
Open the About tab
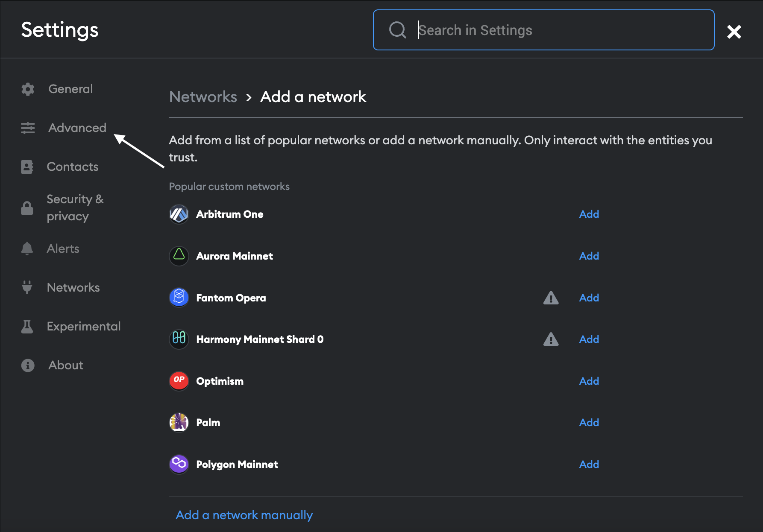coord(66,365)
